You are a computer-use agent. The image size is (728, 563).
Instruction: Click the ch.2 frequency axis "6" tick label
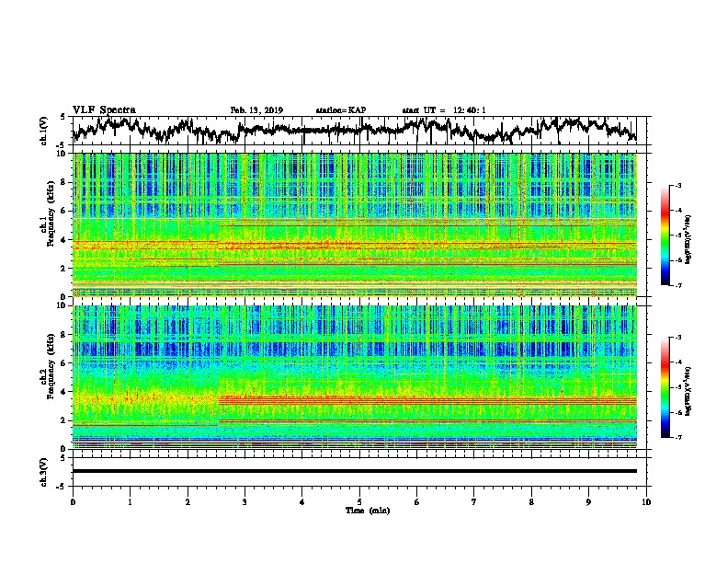[63, 363]
